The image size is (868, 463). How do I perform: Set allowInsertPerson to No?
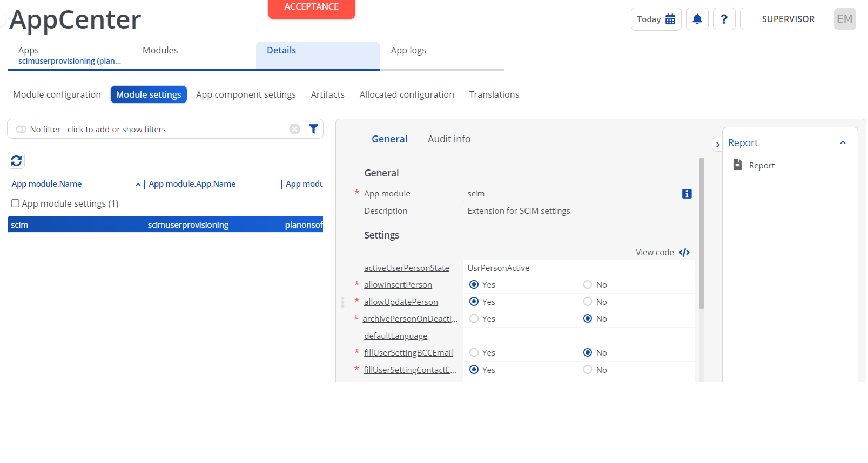pyautogui.click(x=588, y=284)
